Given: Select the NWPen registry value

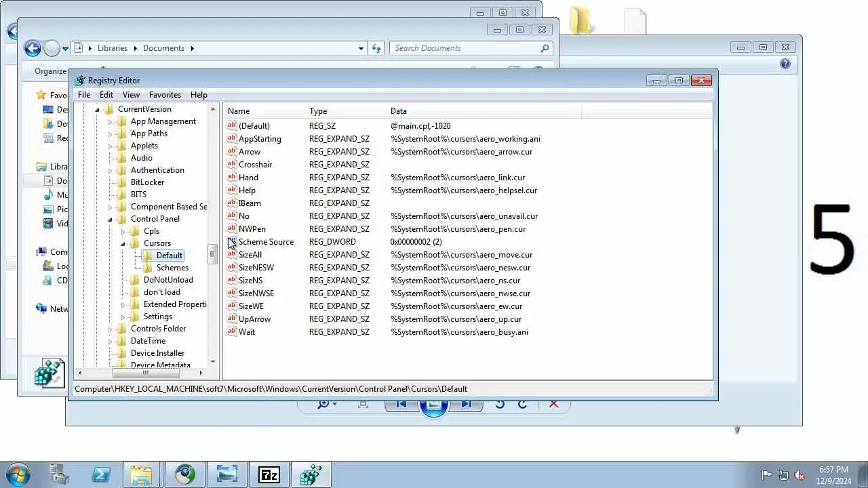Looking at the screenshot, I should pos(252,229).
